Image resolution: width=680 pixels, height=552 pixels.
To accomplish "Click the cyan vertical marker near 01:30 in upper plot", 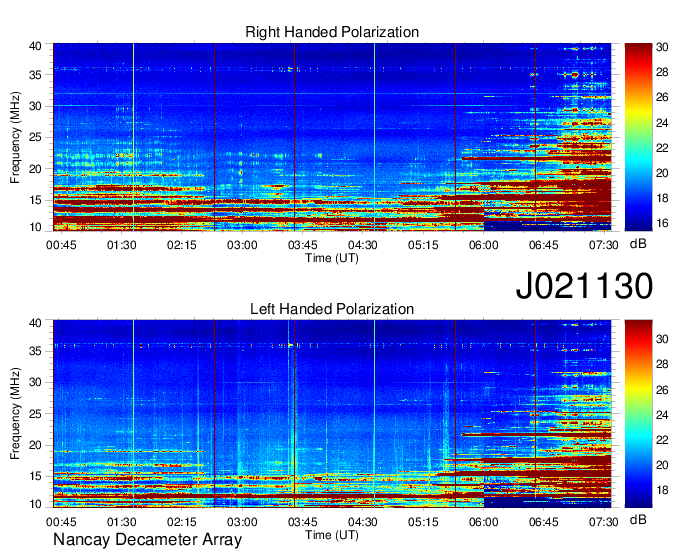I will click(134, 137).
